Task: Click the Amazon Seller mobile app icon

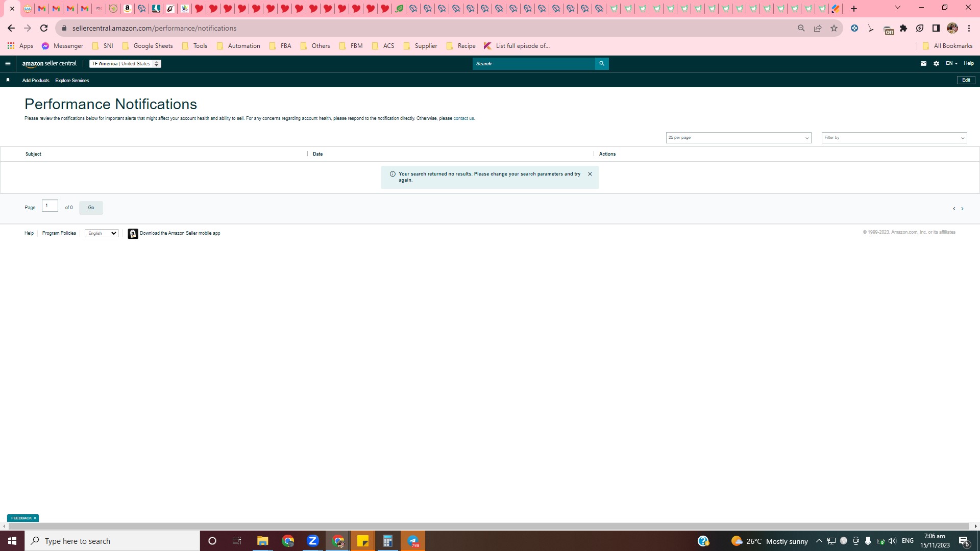Action: [133, 234]
